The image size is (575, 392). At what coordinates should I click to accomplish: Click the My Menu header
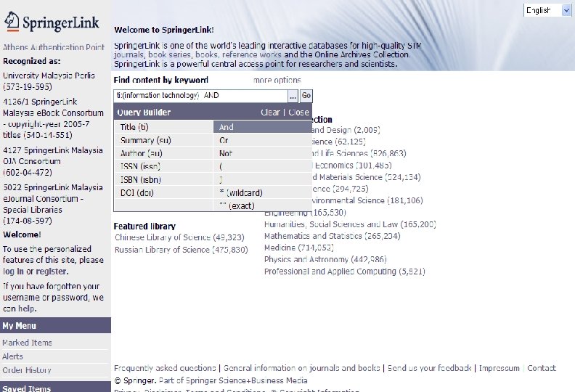point(55,326)
